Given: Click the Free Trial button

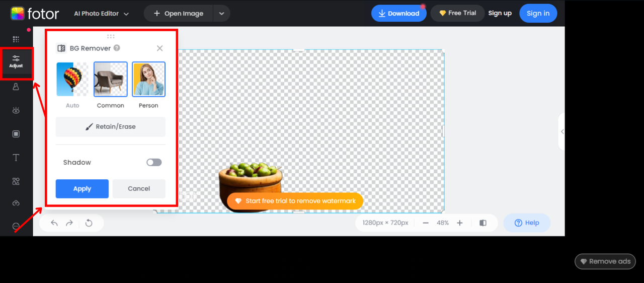Looking at the screenshot, I should [457, 13].
